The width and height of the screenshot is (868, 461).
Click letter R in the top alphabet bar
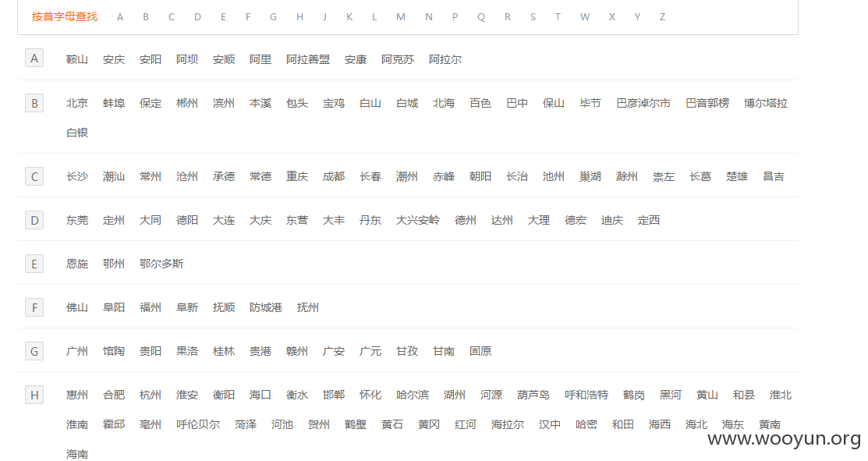[x=507, y=17]
